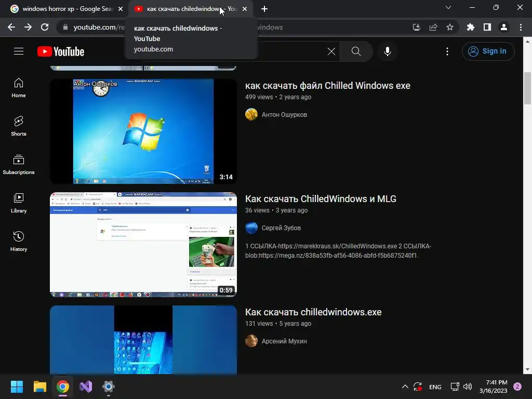Image resolution: width=532 pixels, height=399 pixels.
Task: Open video как скачать файл Chilled Windows exe
Action: point(328,86)
